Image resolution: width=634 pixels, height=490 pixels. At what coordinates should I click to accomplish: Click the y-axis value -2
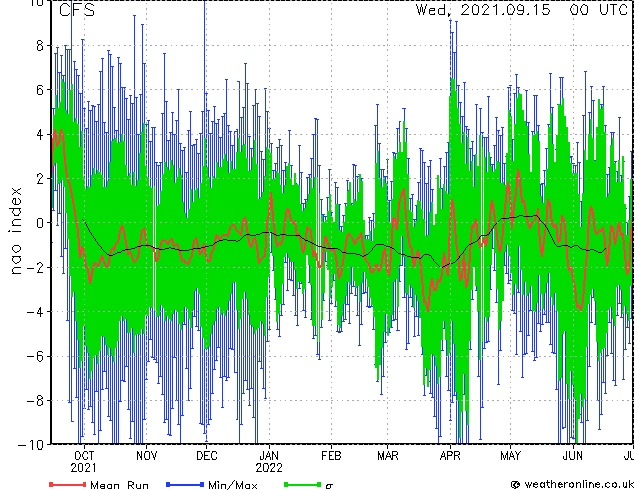pos(35,267)
